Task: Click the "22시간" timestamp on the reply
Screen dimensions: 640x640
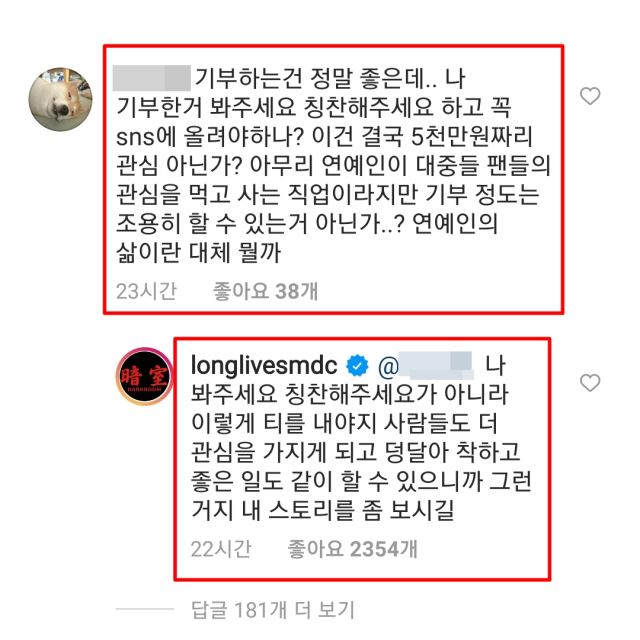Action: (x=221, y=549)
